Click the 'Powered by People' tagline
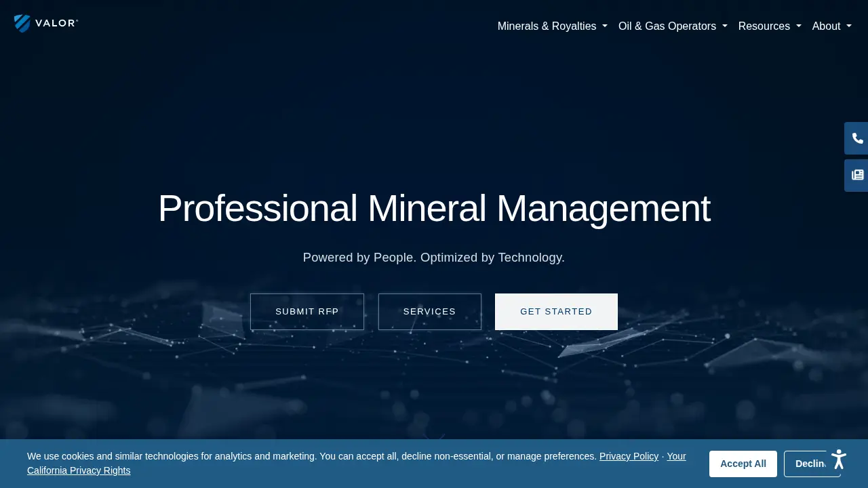Screen dimensions: 868x488 point(434,258)
